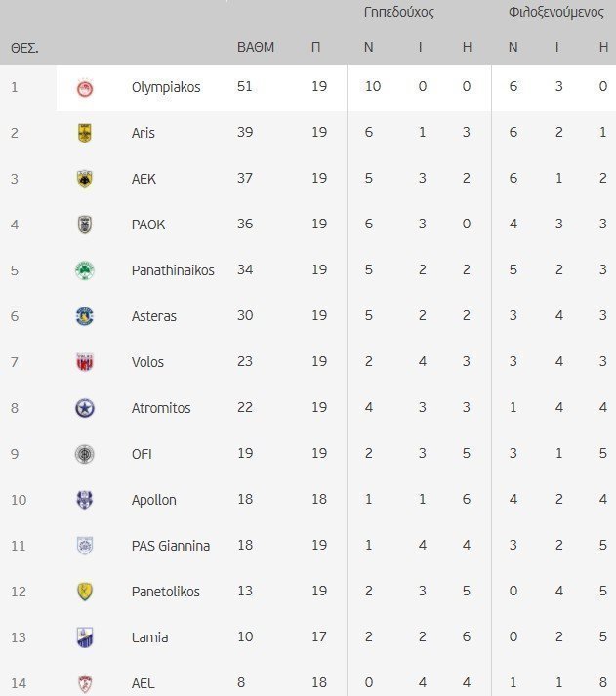This screenshot has width=616, height=696.
Task: Click the Atromitos team name
Action: tap(161, 408)
